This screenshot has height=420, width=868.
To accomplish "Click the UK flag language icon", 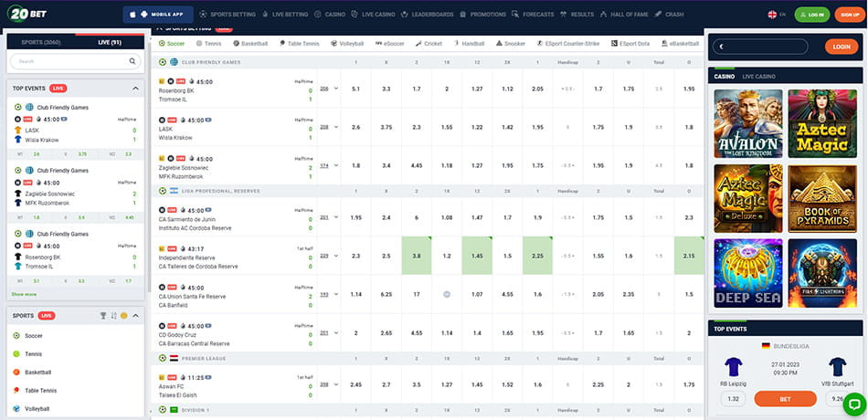I will click(x=772, y=15).
